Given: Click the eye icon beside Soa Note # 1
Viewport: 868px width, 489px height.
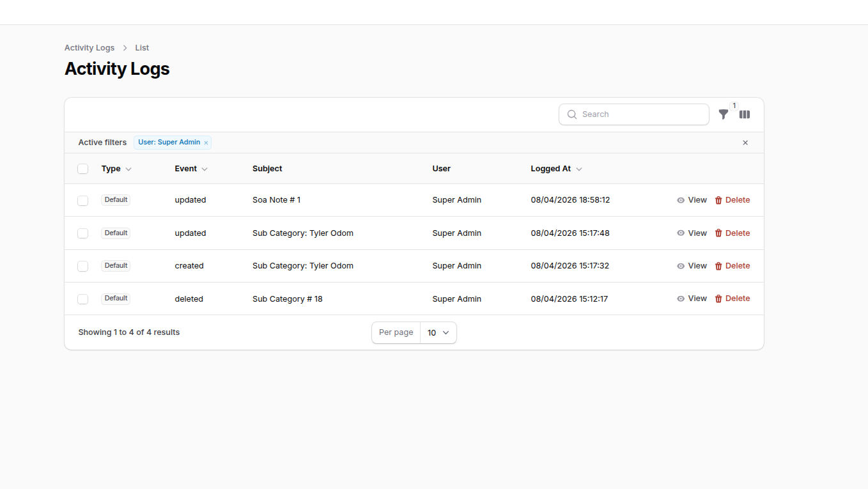Looking at the screenshot, I should point(681,199).
